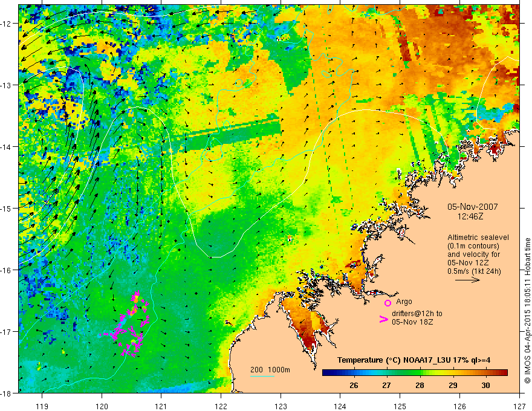Click longitude axis label 125
The image size is (532, 411).
[400, 406]
